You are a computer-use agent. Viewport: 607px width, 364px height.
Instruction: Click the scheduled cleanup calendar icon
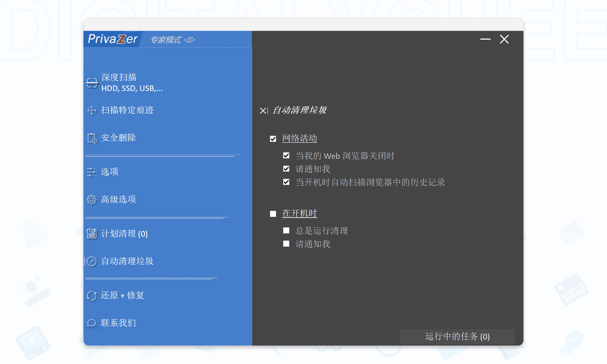coord(92,234)
